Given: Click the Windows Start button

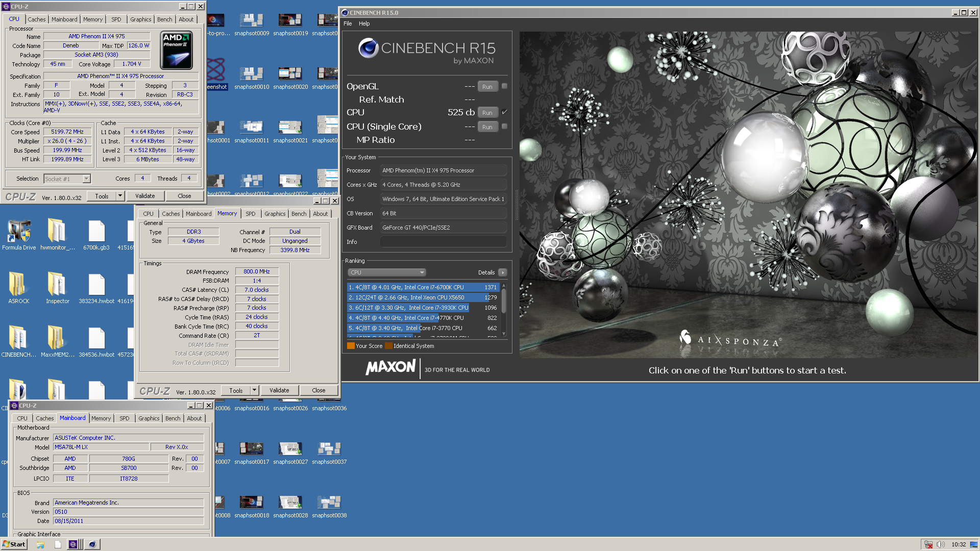Looking at the screenshot, I should coord(14,544).
